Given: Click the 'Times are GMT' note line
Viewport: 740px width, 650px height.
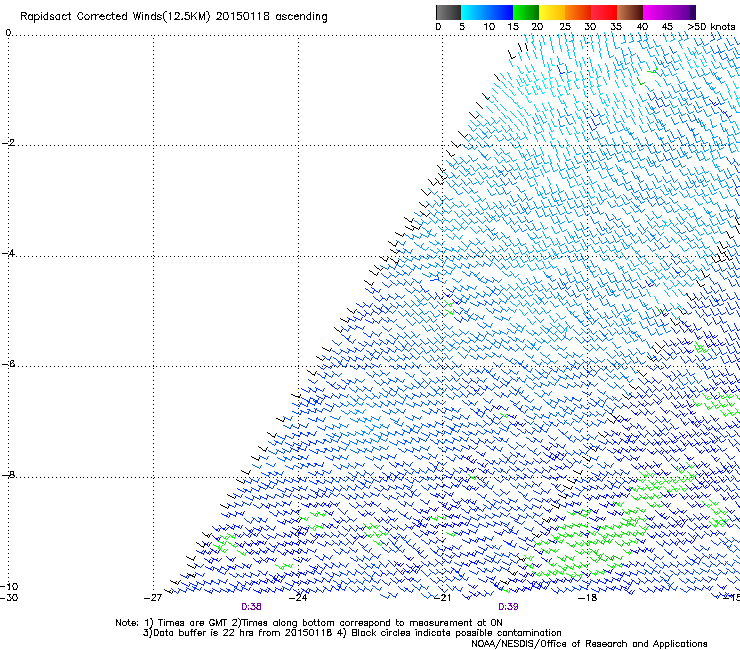Looking at the screenshot, I should (x=309, y=623).
